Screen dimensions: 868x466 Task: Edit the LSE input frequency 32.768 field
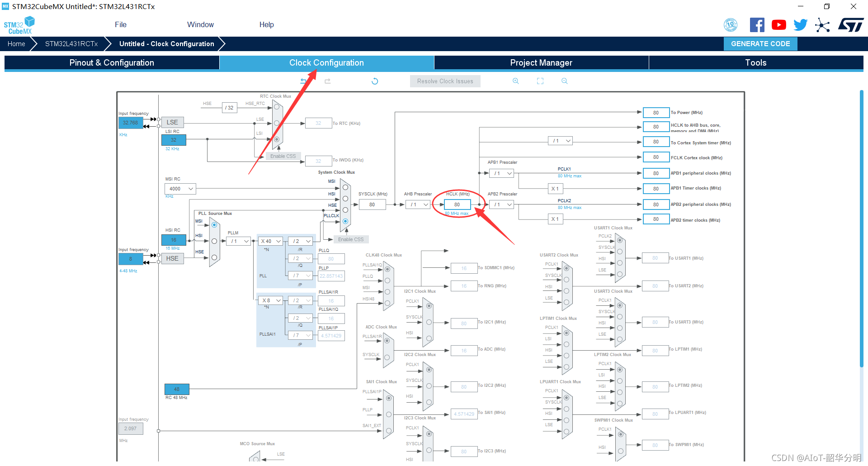[x=131, y=123]
